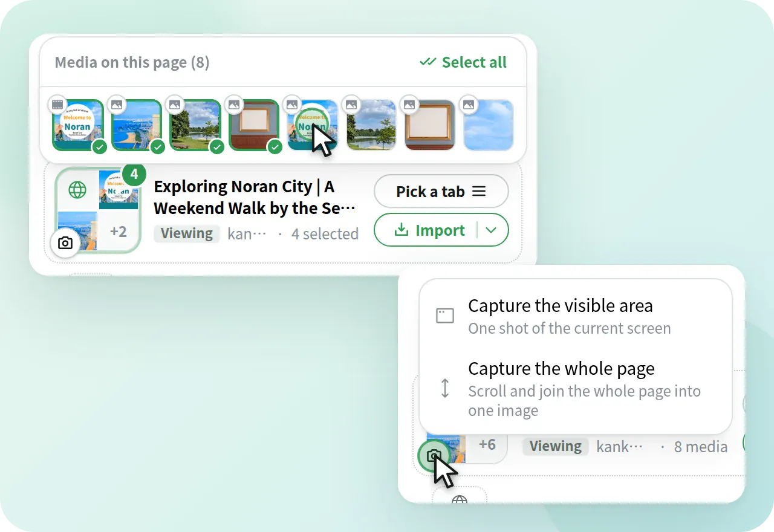The image size is (774, 532).
Task: Click the image-type icon on the unselected picture frame thumbnail
Action: click(409, 105)
